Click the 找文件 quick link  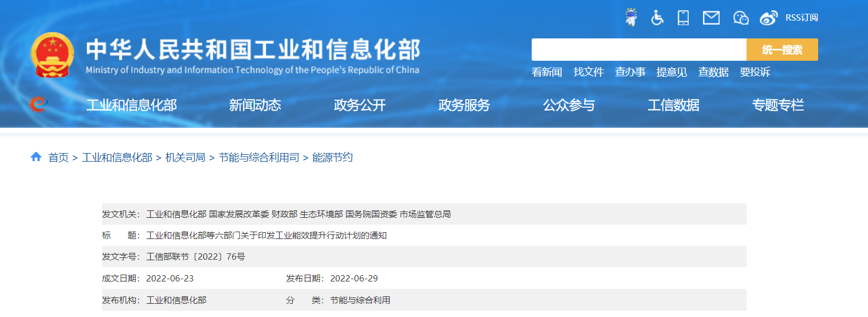tap(588, 72)
